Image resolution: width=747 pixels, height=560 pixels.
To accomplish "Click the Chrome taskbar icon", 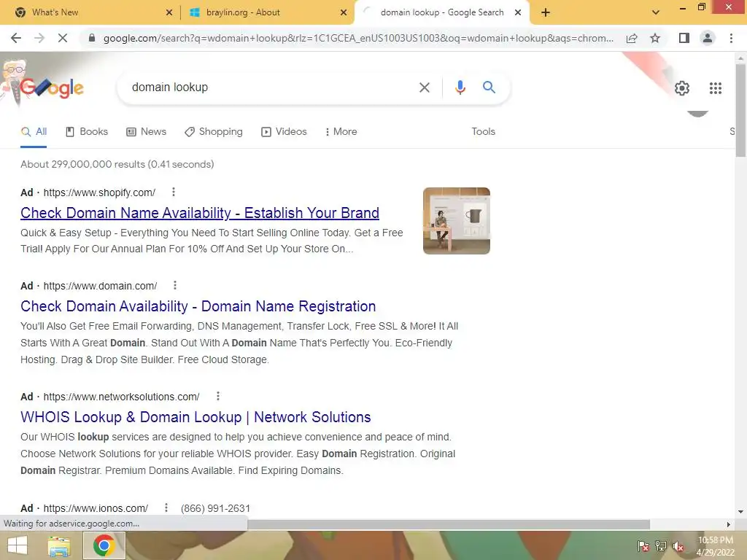I will pos(104,545).
